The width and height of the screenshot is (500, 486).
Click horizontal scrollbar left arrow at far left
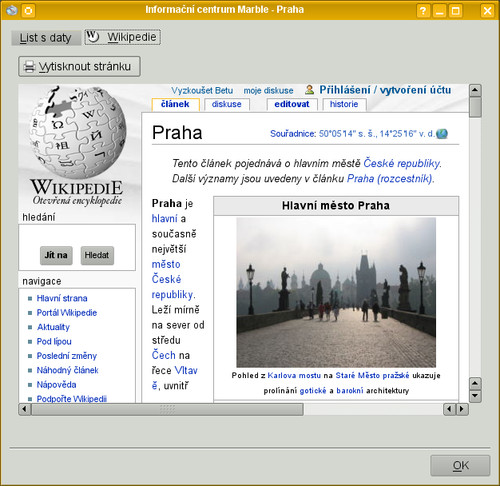pos(24,409)
